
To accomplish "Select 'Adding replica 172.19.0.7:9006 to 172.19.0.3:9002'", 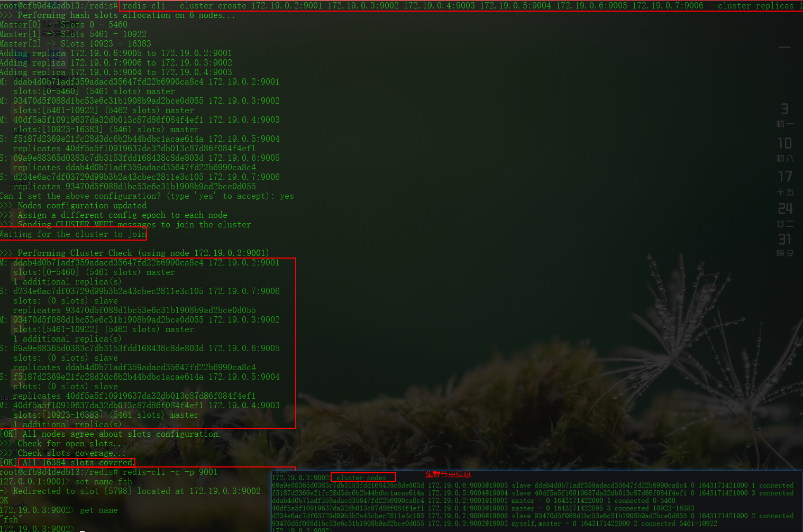I will coord(116,63).
